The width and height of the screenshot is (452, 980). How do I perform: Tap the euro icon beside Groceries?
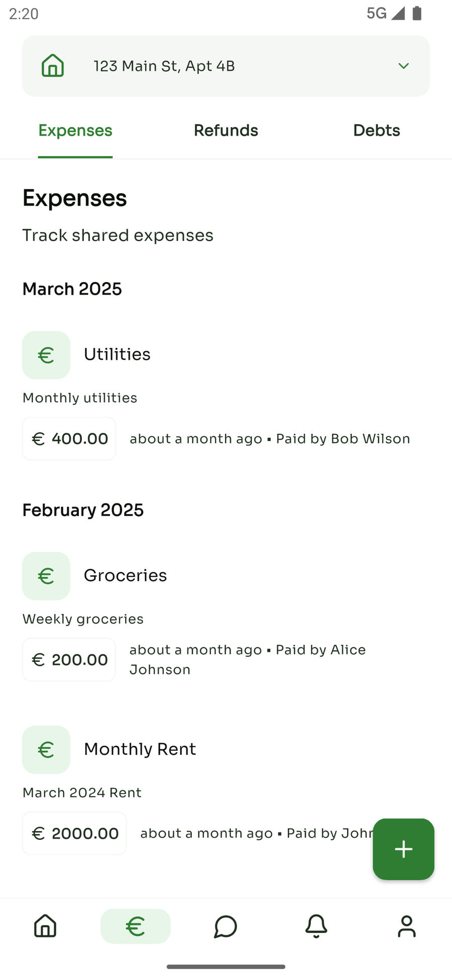[x=46, y=576]
